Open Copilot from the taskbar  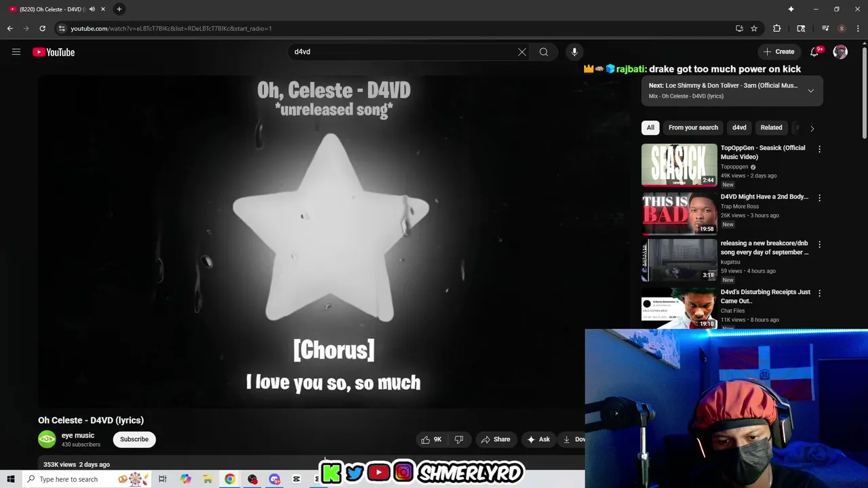click(185, 479)
